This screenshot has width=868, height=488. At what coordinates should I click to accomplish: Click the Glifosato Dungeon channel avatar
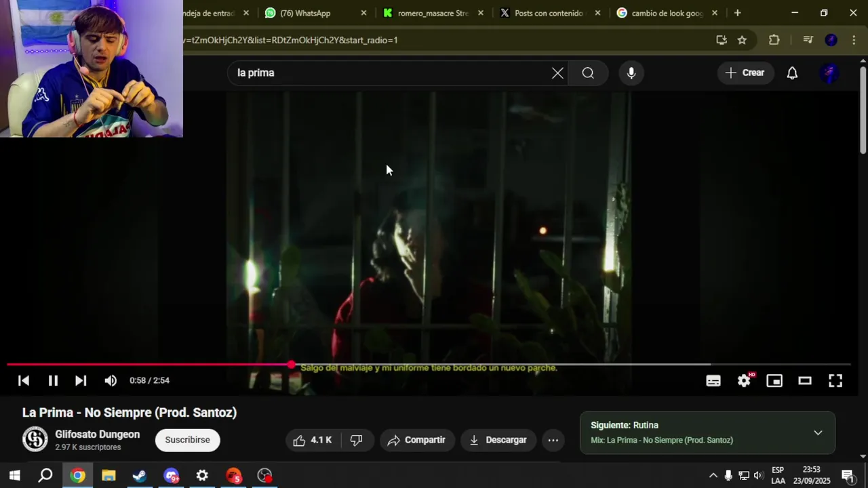coord(35,440)
